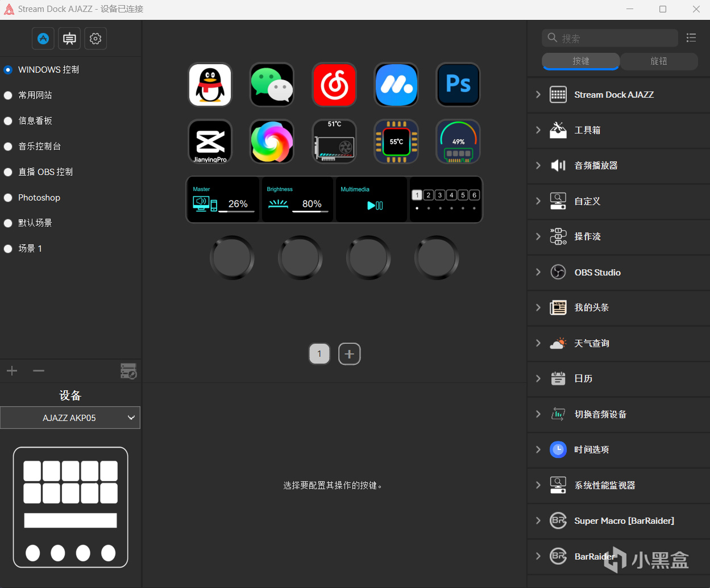Click the 时间选项 label
710x588 pixels.
click(591, 449)
